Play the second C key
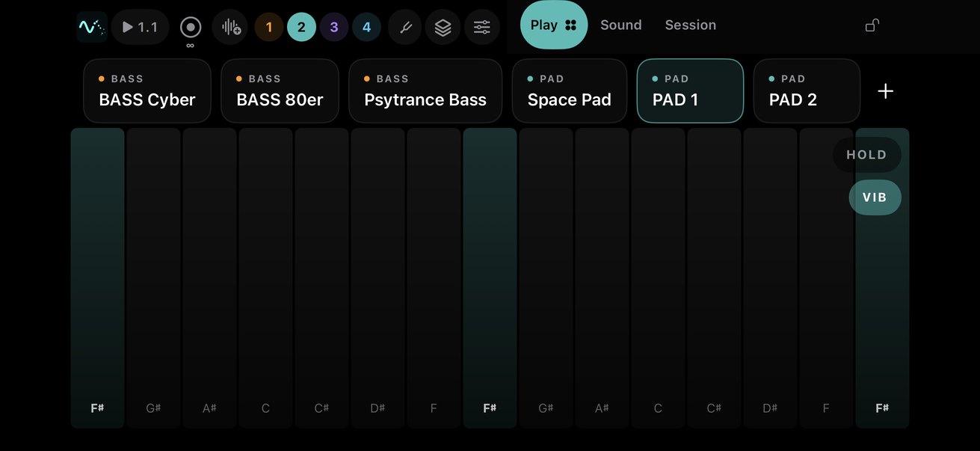The height and width of the screenshot is (451, 980). coord(658,277)
